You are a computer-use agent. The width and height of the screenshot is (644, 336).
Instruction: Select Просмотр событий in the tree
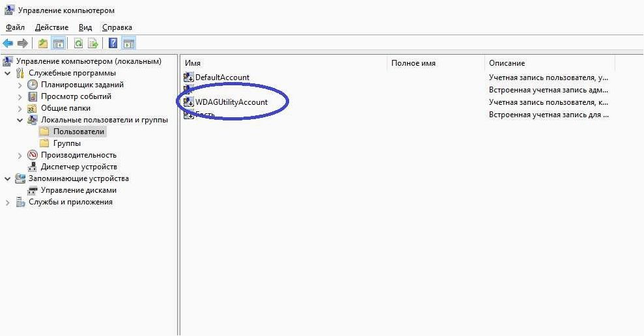76,96
